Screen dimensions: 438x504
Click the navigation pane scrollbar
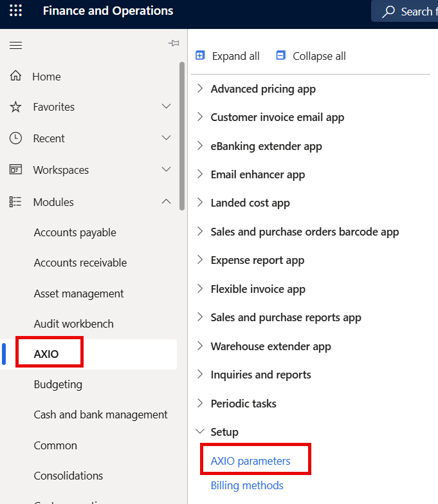(x=182, y=136)
